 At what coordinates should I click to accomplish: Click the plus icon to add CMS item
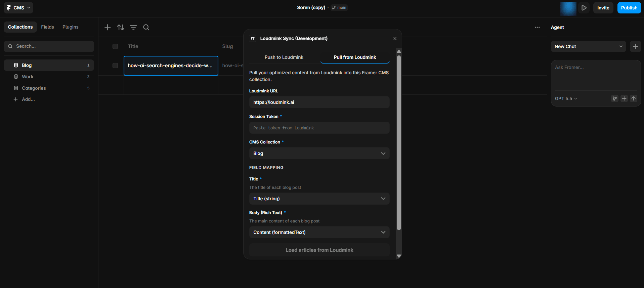click(108, 27)
